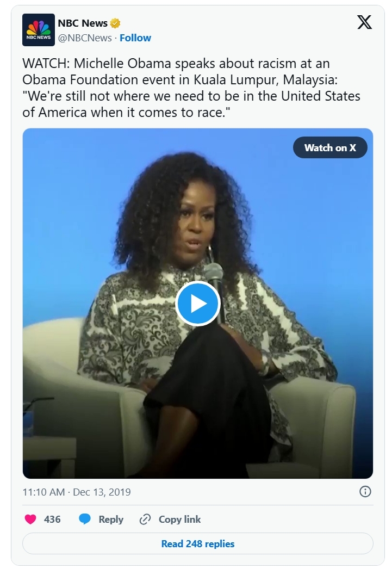Click the gold verified badge

pos(115,23)
